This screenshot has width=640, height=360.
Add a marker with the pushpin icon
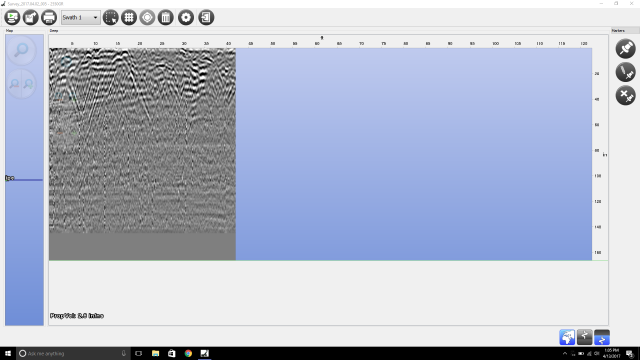tap(625, 49)
